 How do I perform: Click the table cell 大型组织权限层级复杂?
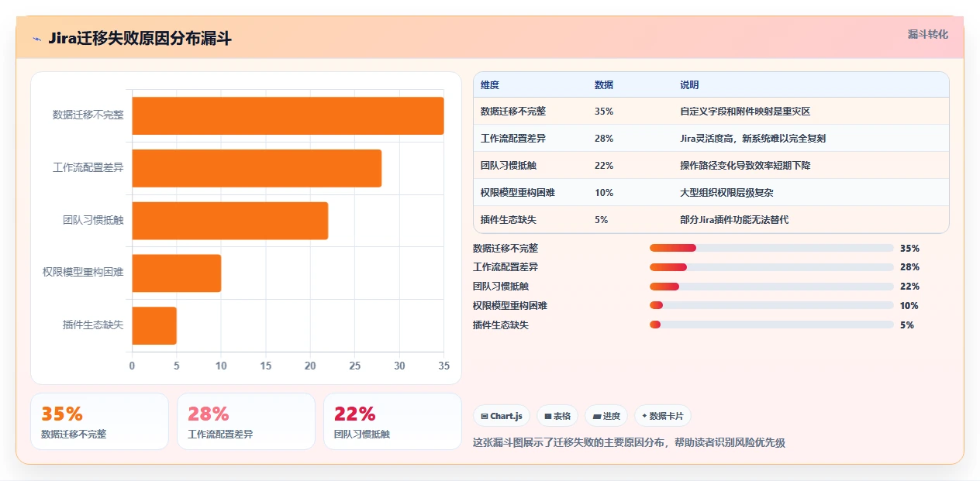726,193
